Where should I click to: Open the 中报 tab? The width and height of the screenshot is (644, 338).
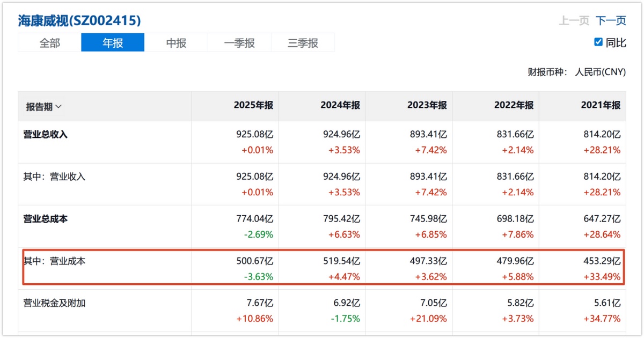[x=176, y=43]
